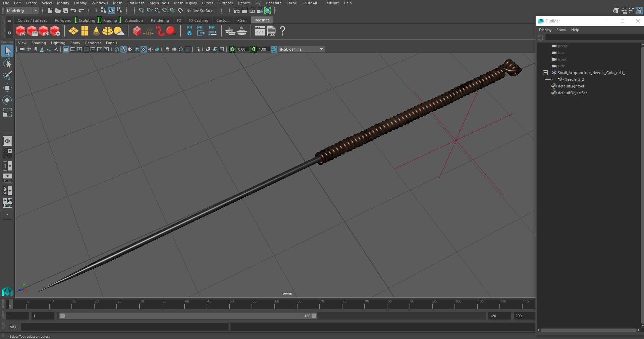Toggle film gate in viewport toolbar
This screenshot has width=644, height=339.
click(73, 49)
